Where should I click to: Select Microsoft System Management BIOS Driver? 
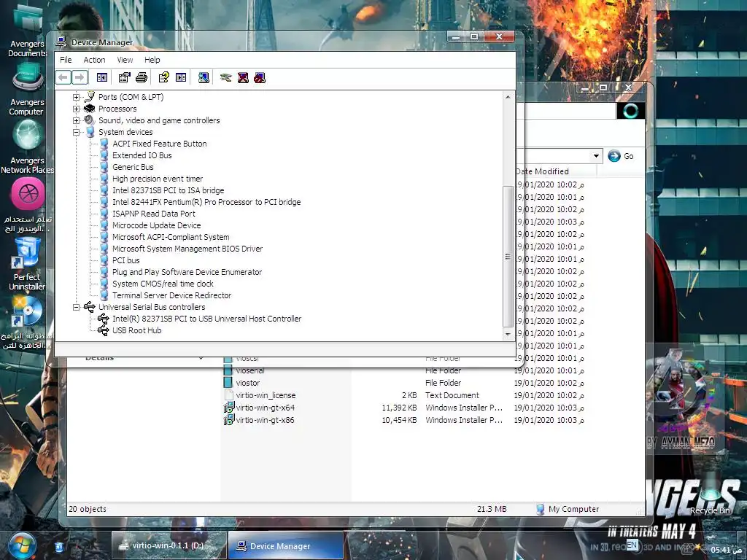(187, 249)
